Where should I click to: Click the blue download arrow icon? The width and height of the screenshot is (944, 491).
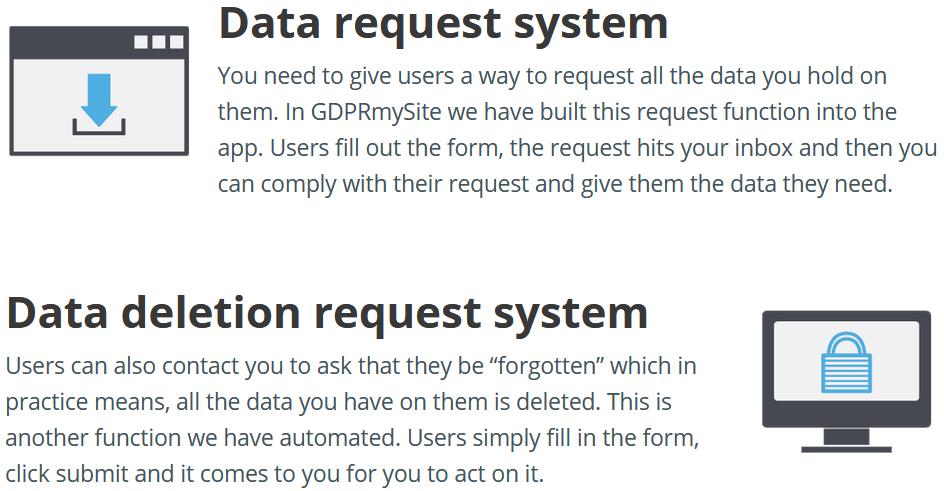(99, 100)
